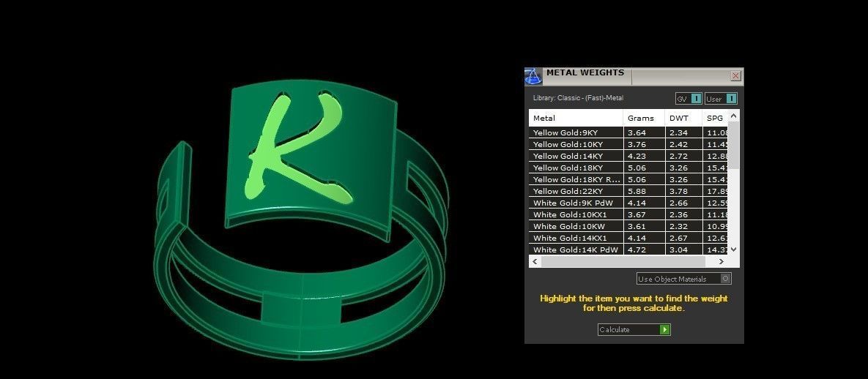Viewport: 868px width, 379px height.
Task: Select the Yellow Gold:9KY row
Action: pyautogui.click(x=628, y=132)
